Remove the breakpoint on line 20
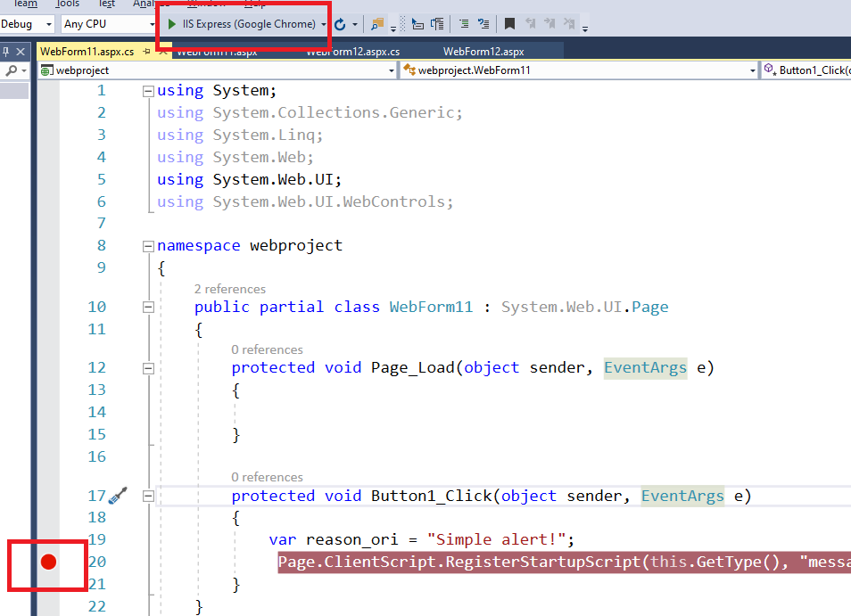Screen dimensions: 851x616 pos(48,562)
